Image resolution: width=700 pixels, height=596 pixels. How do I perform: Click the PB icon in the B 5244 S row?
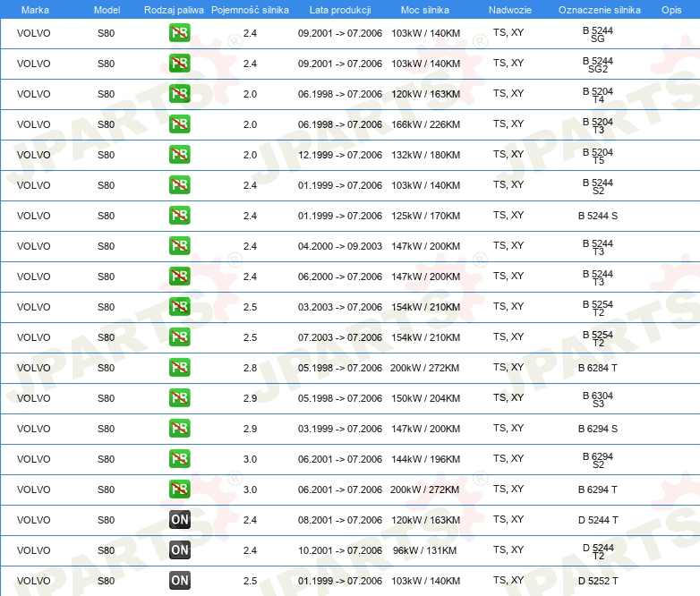click(x=179, y=217)
